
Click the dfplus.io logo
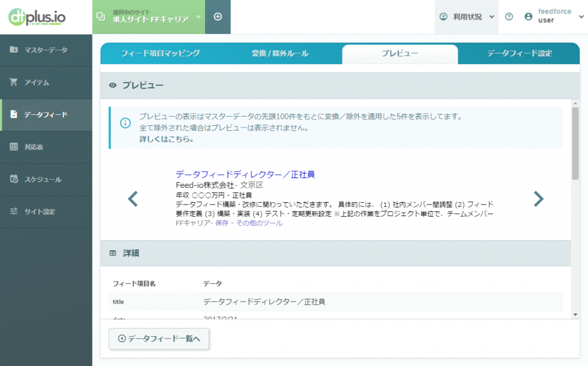tap(38, 17)
